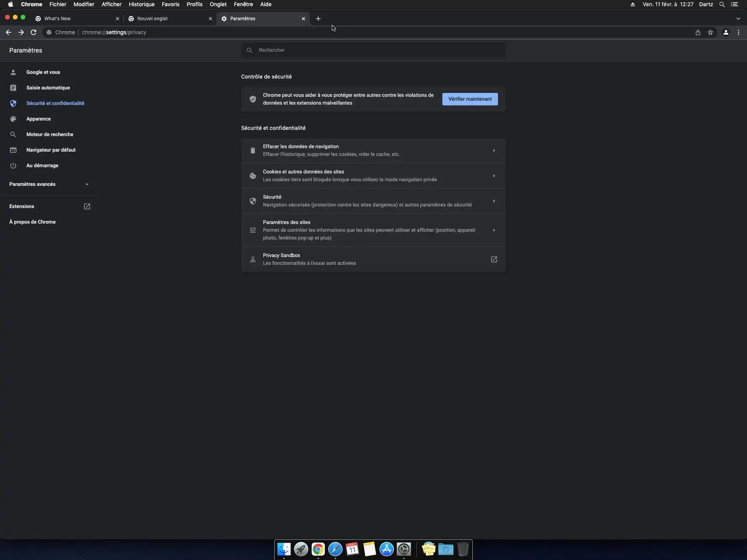Open the Historique menu
Image resolution: width=747 pixels, height=560 pixels.
(142, 4)
